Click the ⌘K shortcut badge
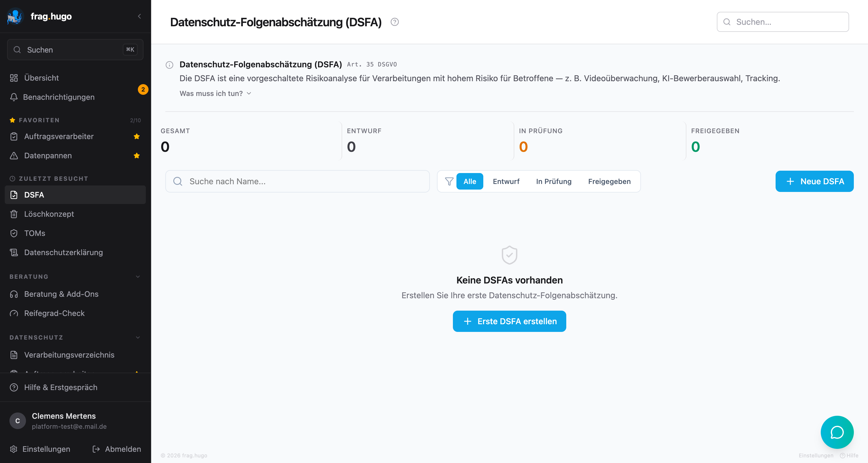The image size is (868, 463). pos(130,50)
